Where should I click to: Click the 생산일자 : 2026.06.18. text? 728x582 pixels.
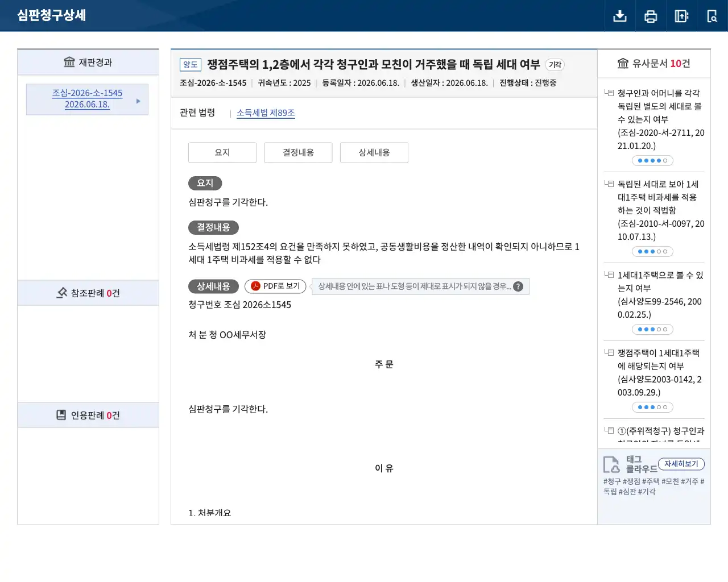pyautogui.click(x=449, y=83)
